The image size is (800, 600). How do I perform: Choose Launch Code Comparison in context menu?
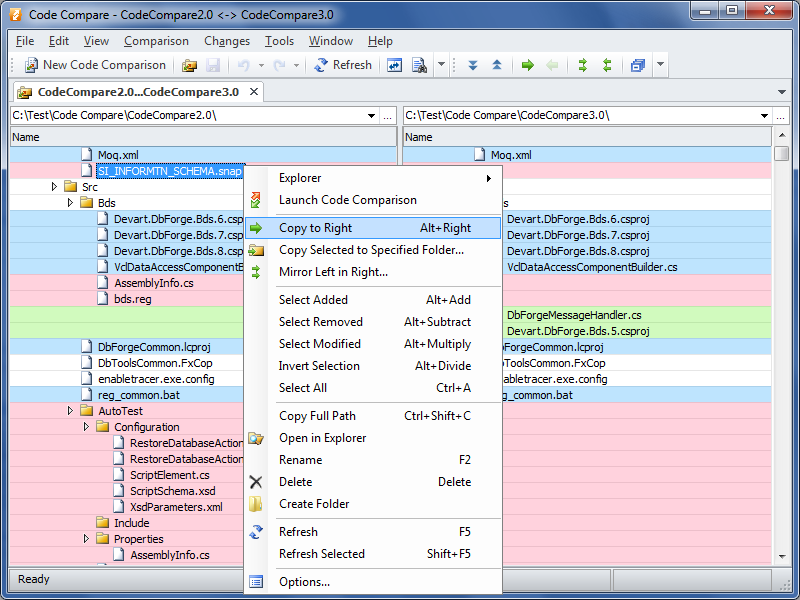373,200
